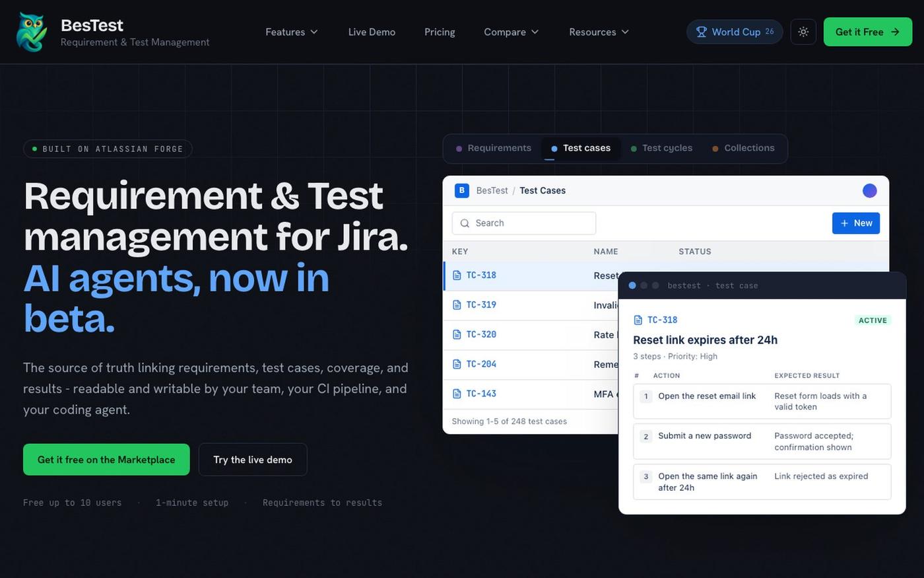Click the BesTest breadcrumb link
Screen dimensions: 924x578
[x=492, y=190]
